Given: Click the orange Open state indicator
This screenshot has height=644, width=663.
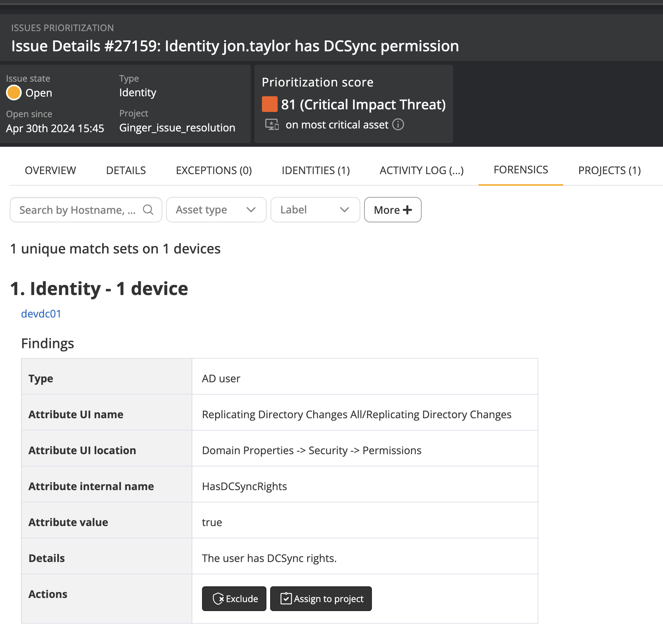Looking at the screenshot, I should coord(14,93).
